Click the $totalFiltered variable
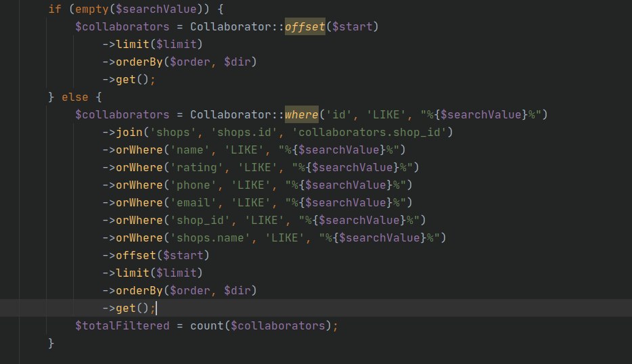The width and height of the screenshot is (632, 364). [122, 325]
